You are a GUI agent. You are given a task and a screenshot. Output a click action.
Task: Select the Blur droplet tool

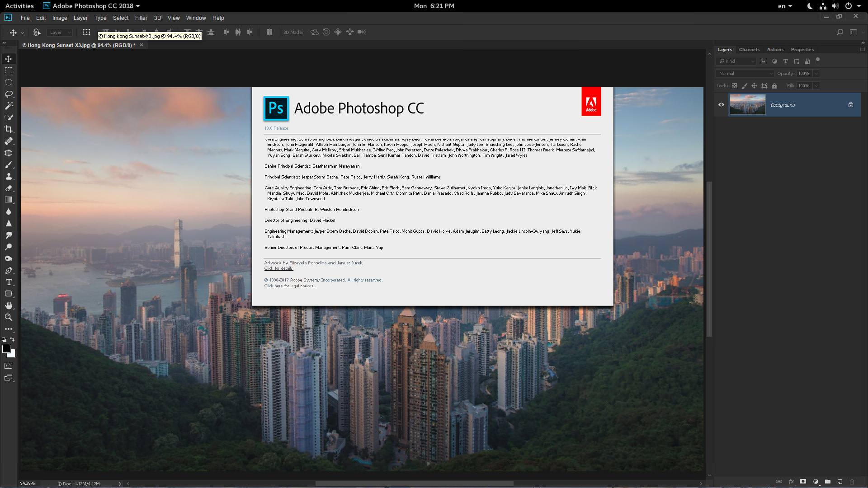(9, 211)
